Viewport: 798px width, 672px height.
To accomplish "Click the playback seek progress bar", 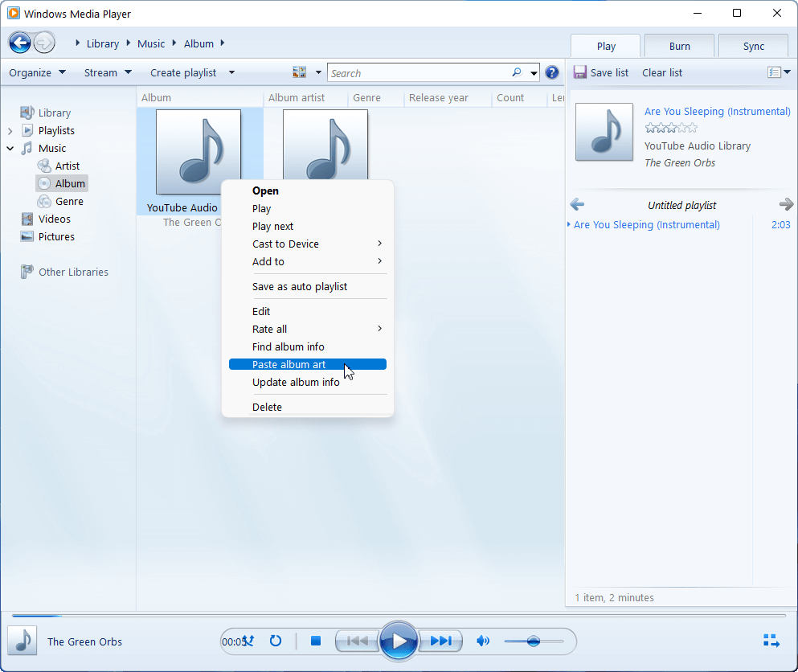I will click(399, 616).
